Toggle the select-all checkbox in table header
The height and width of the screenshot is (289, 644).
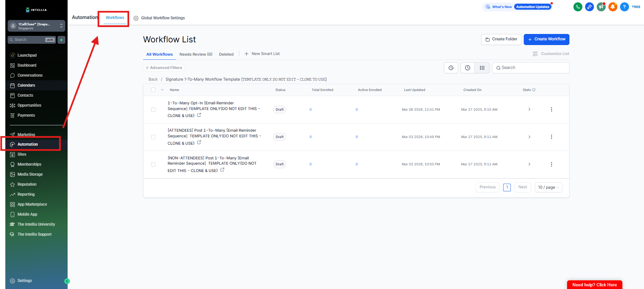point(154,90)
